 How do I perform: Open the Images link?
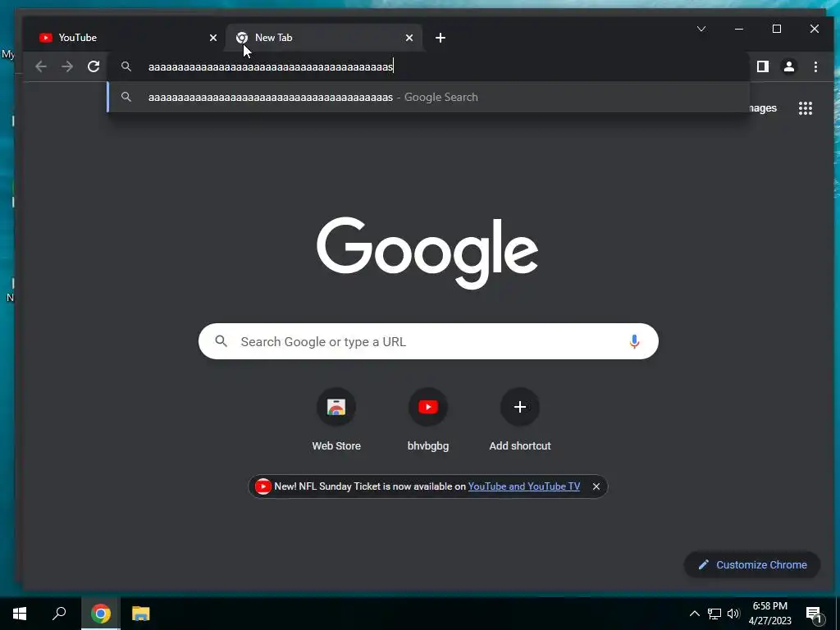pyautogui.click(x=762, y=108)
